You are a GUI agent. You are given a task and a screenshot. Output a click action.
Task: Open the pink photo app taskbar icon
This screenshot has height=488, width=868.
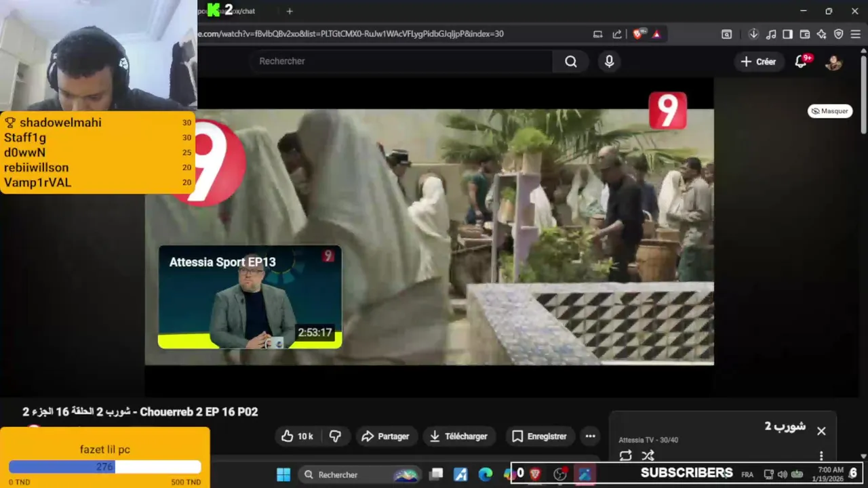coord(584,474)
